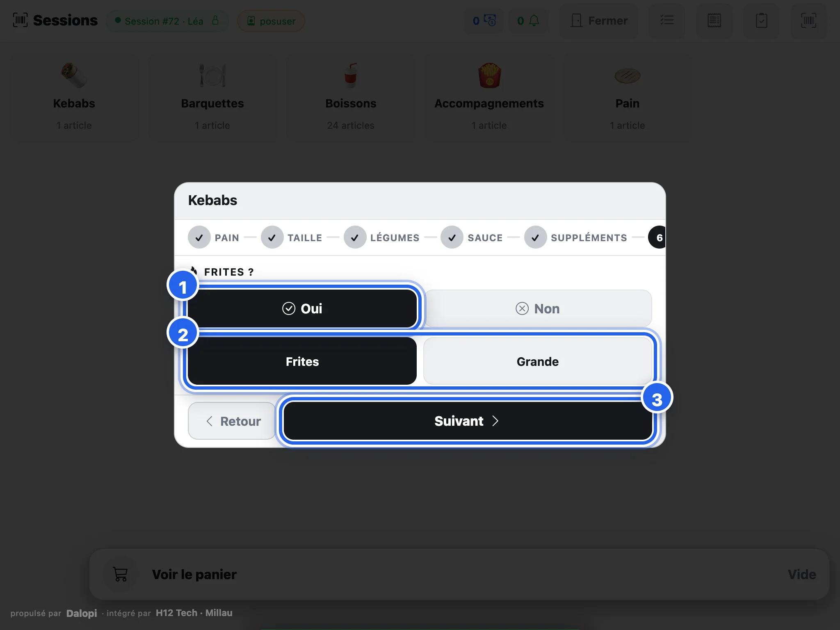The width and height of the screenshot is (840, 630).
Task: Open the Pain category card
Action: coord(627,97)
